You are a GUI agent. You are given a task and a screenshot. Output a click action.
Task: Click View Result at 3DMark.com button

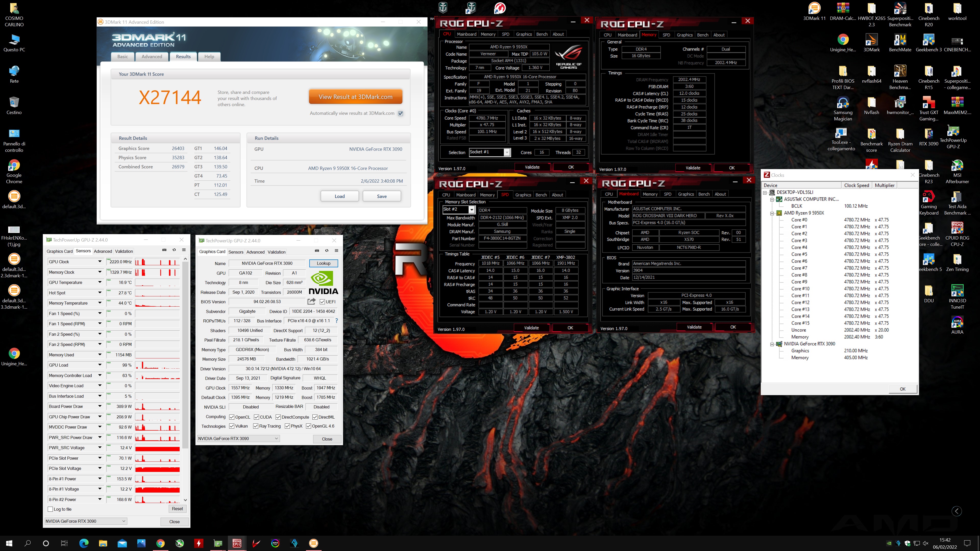[x=355, y=97]
